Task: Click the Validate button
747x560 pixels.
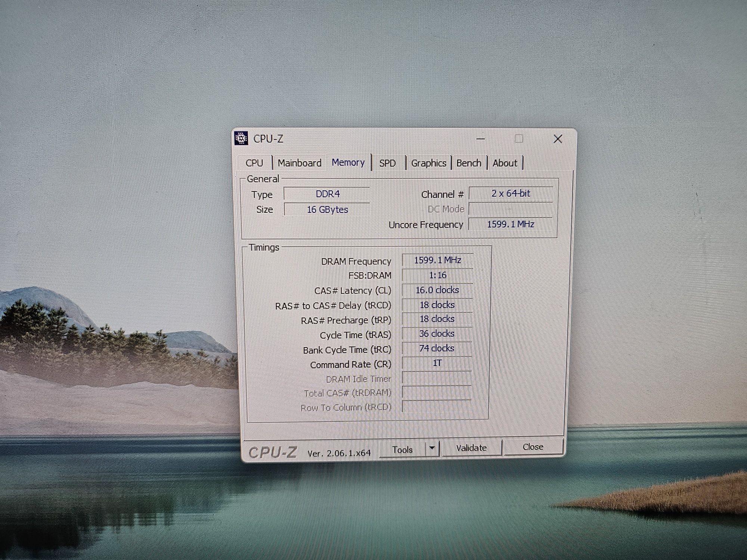Action: 471,448
